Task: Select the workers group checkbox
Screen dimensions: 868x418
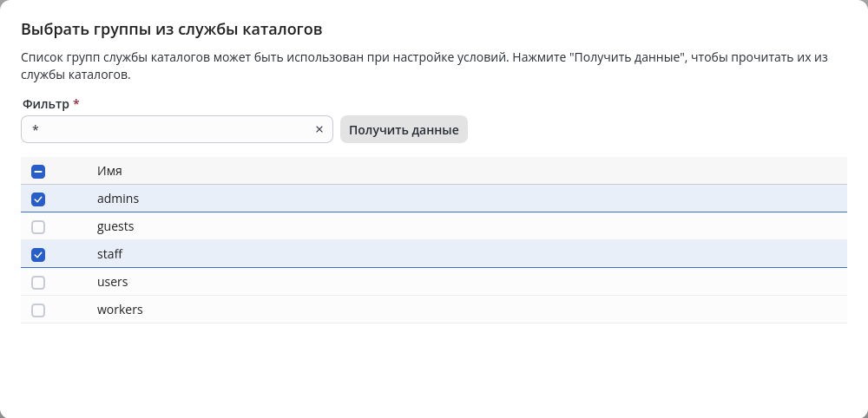Action: 38,310
